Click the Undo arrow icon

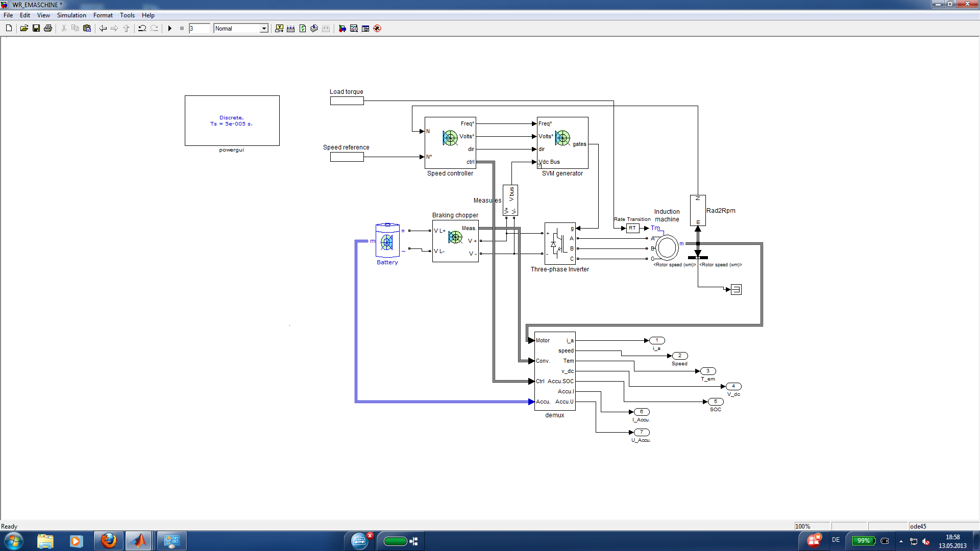click(x=142, y=28)
